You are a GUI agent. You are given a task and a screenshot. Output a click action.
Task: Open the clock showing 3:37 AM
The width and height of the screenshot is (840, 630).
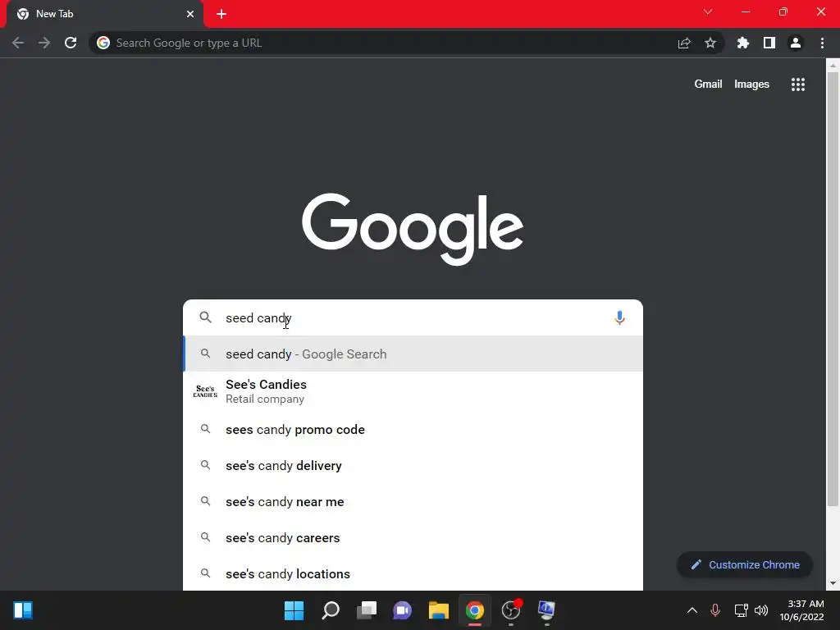point(801,610)
